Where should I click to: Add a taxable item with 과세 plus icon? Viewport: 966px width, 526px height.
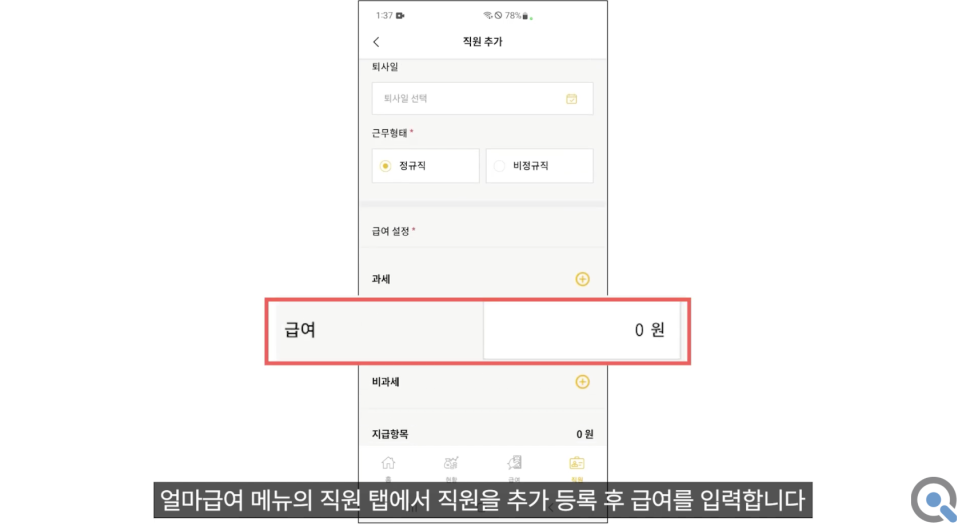582,279
